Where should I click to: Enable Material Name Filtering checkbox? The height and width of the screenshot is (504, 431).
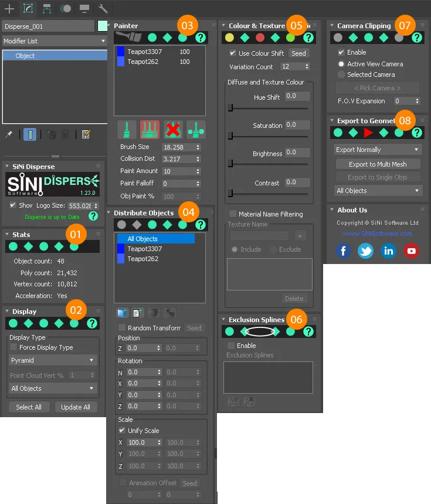point(233,214)
